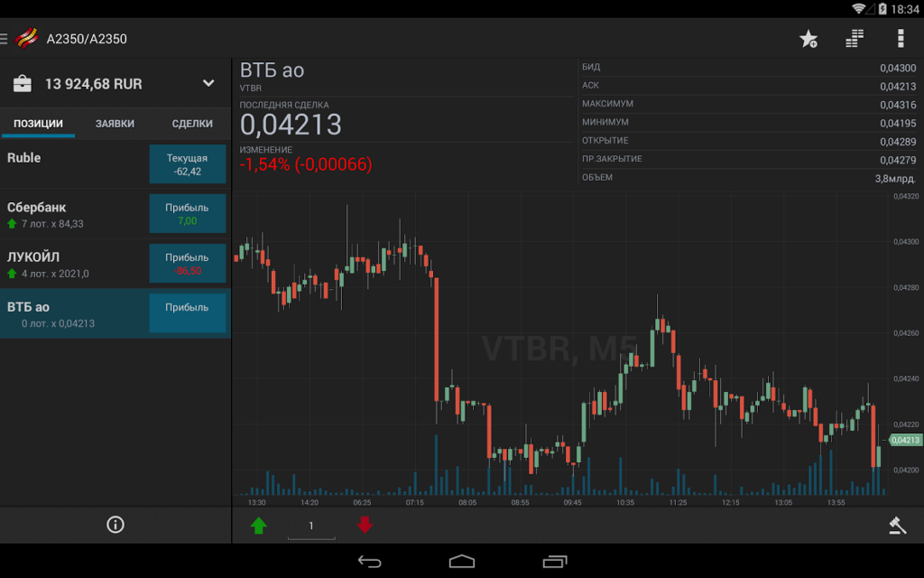924x578 pixels.
Task: Tap the 07:15 time axis label
Action: [415, 502]
